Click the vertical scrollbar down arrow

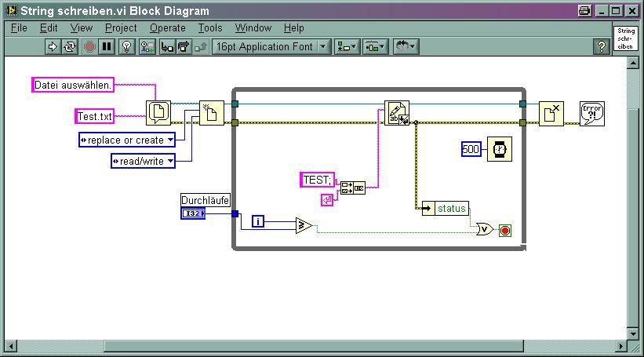tap(633, 333)
